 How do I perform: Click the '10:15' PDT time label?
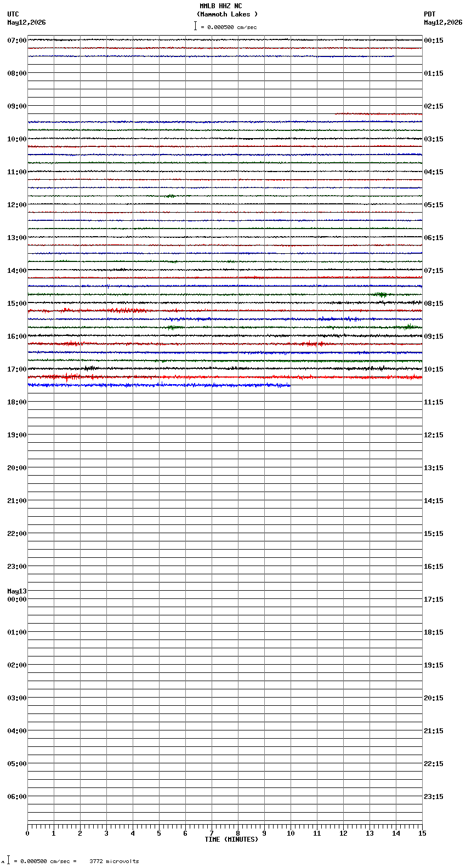[434, 369]
